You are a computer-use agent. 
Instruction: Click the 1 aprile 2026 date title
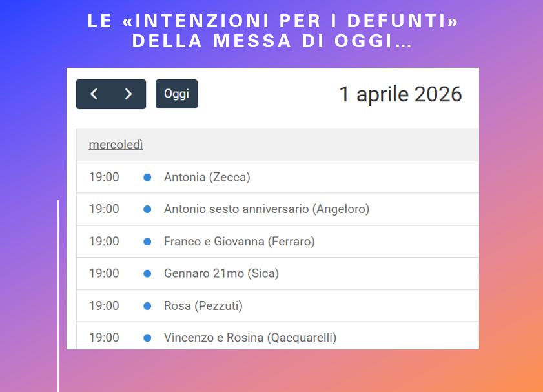click(400, 94)
